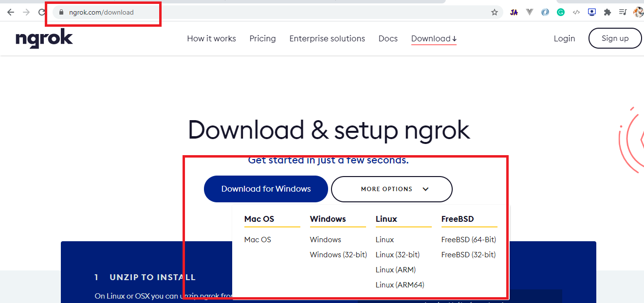Screen dimensions: 644x303
Task: Bookmark this page with the star icon
Action: pos(495,12)
